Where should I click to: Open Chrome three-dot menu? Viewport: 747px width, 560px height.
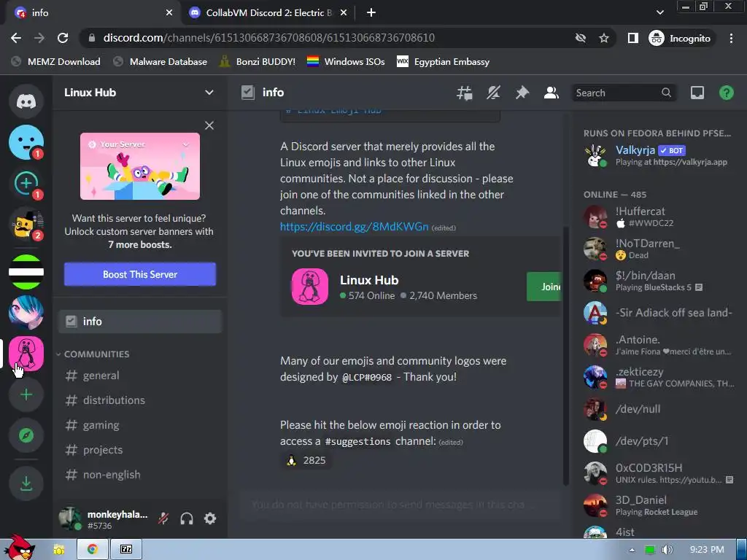[x=731, y=38]
